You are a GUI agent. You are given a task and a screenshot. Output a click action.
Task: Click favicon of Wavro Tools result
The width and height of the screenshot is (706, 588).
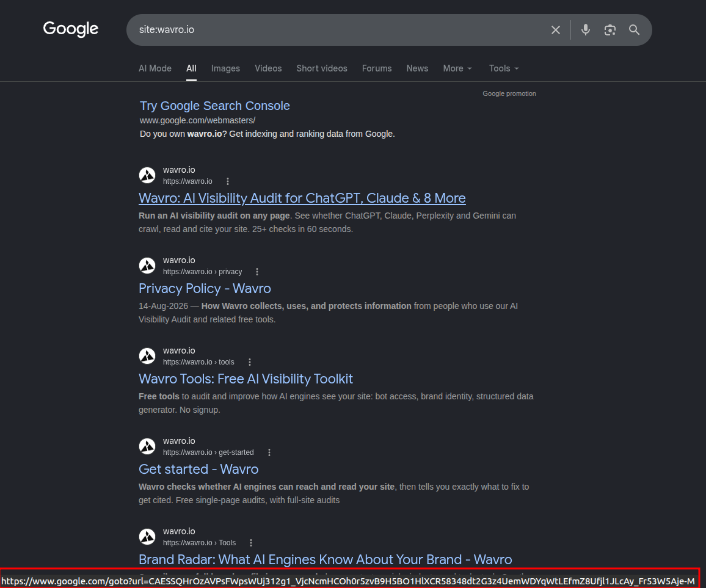(x=147, y=356)
